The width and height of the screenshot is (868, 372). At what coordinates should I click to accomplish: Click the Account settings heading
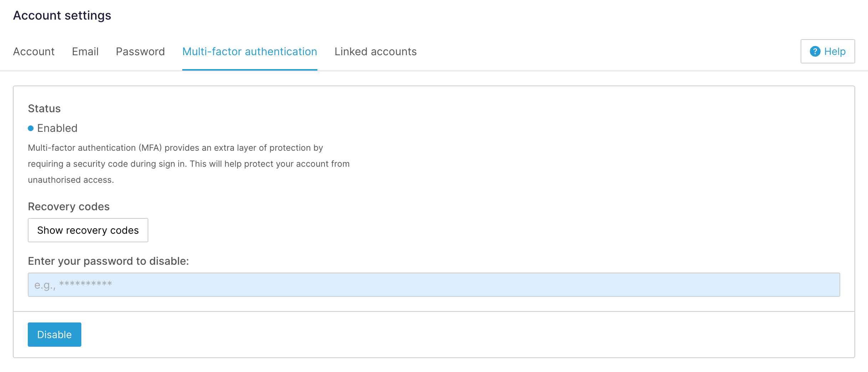[62, 15]
